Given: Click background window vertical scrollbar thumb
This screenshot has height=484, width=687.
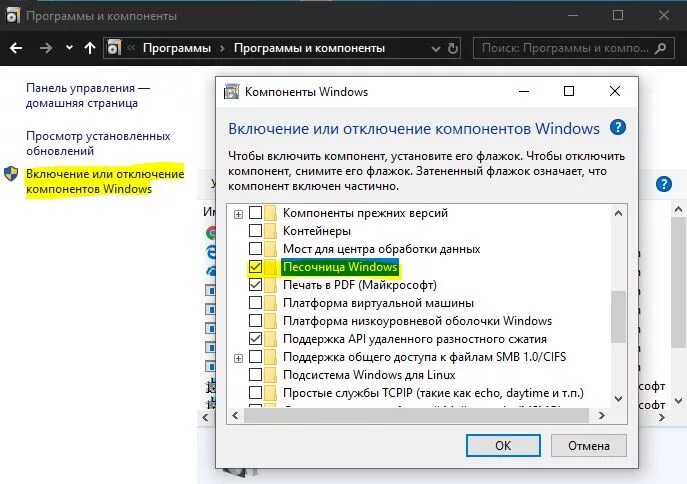Looking at the screenshot, I should tap(678, 283).
